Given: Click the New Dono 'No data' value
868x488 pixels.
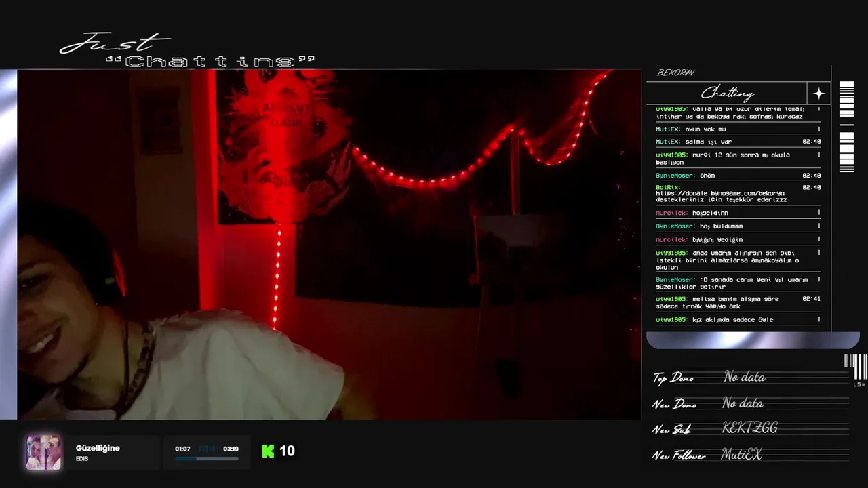Looking at the screenshot, I should pos(743,403).
